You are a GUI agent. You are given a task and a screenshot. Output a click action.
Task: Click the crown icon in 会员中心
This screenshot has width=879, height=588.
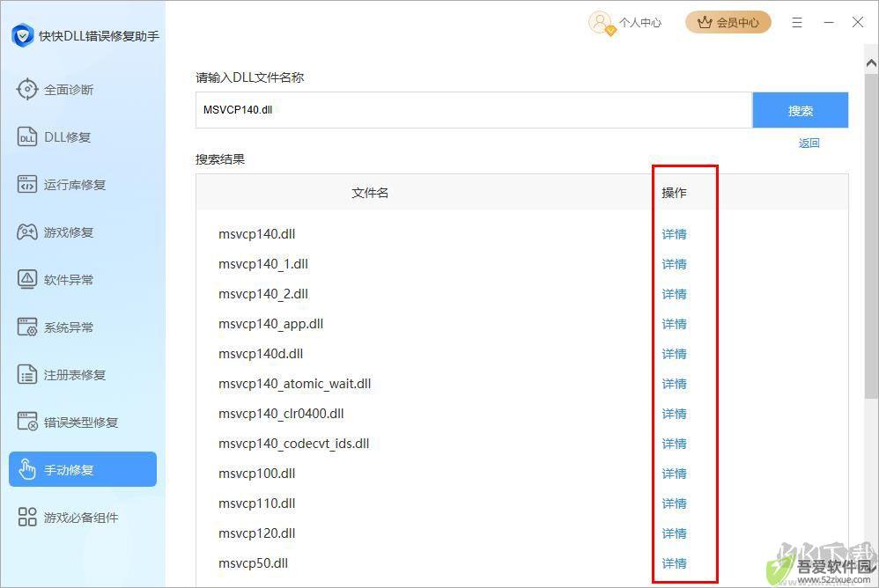(x=704, y=22)
